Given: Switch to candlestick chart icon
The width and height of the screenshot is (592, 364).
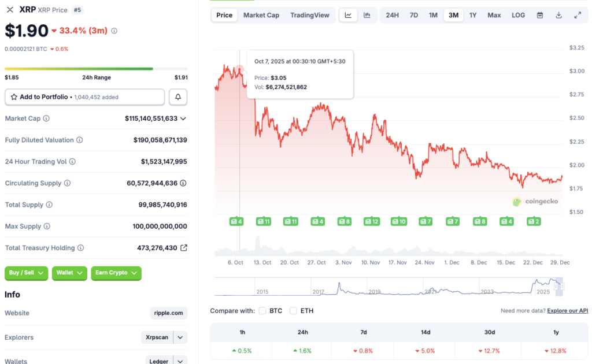Looking at the screenshot, I should coord(367,15).
